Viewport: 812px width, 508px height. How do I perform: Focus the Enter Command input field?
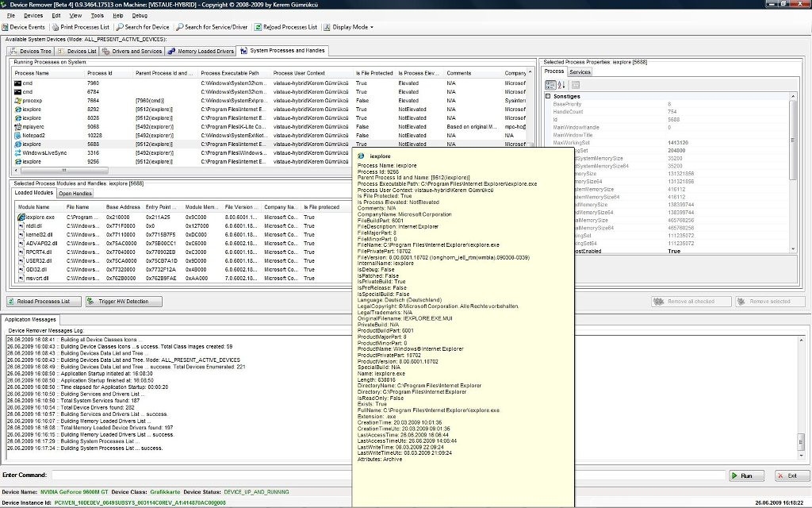click(389, 475)
